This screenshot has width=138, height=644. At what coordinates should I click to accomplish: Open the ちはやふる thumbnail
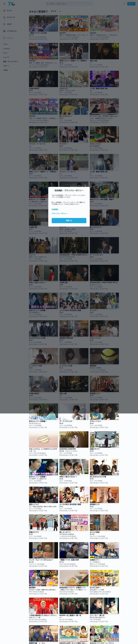coord(74,79)
